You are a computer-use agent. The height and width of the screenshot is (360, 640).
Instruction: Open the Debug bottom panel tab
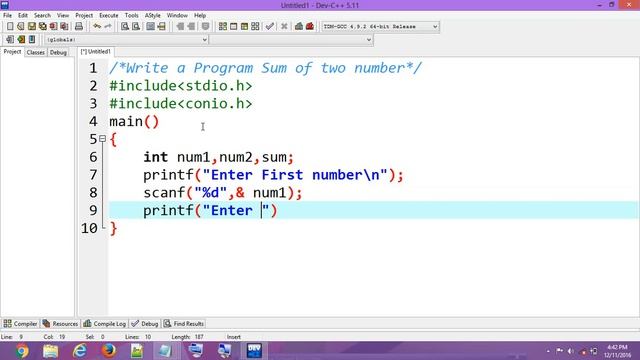(145, 324)
